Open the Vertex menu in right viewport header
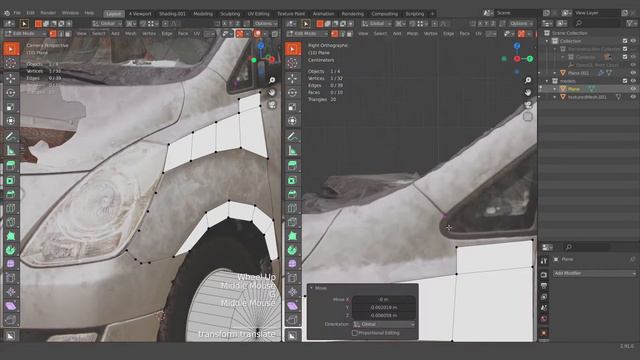 click(431, 33)
